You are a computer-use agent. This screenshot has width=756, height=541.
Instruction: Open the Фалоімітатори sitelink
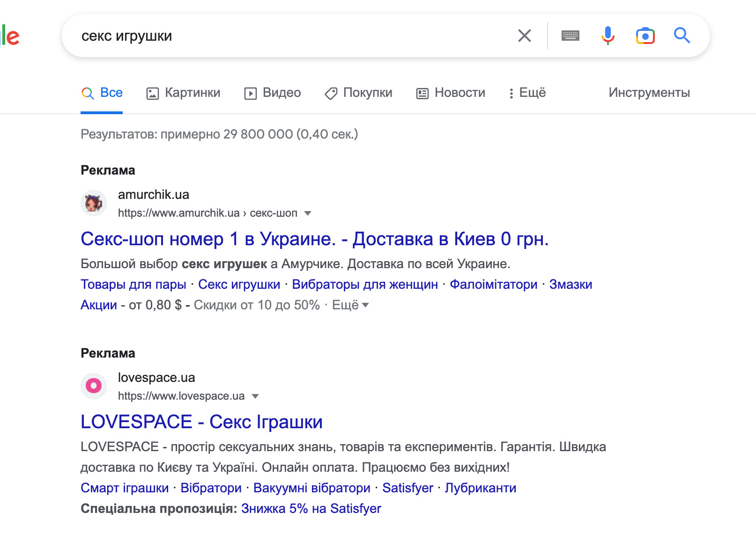(x=494, y=285)
